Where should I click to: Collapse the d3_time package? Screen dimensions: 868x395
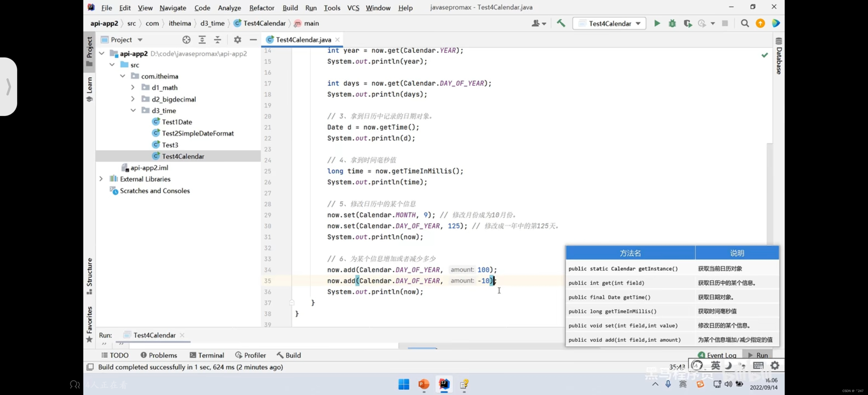click(133, 110)
